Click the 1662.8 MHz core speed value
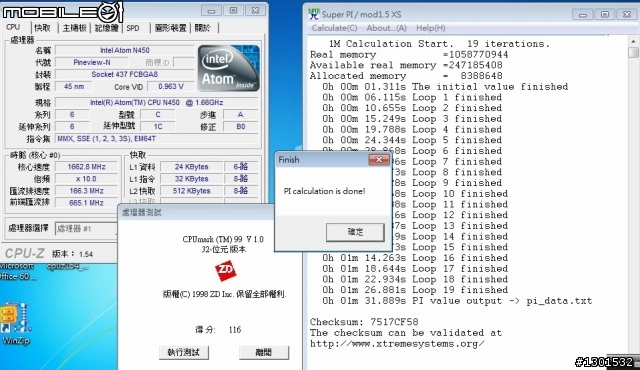Viewport: 640px width, 370px height. click(x=87, y=166)
